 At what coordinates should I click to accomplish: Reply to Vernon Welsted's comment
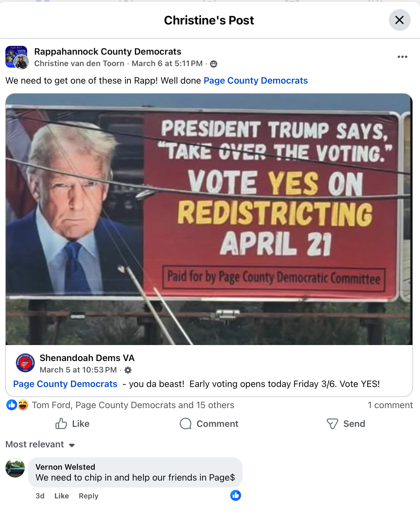click(88, 496)
